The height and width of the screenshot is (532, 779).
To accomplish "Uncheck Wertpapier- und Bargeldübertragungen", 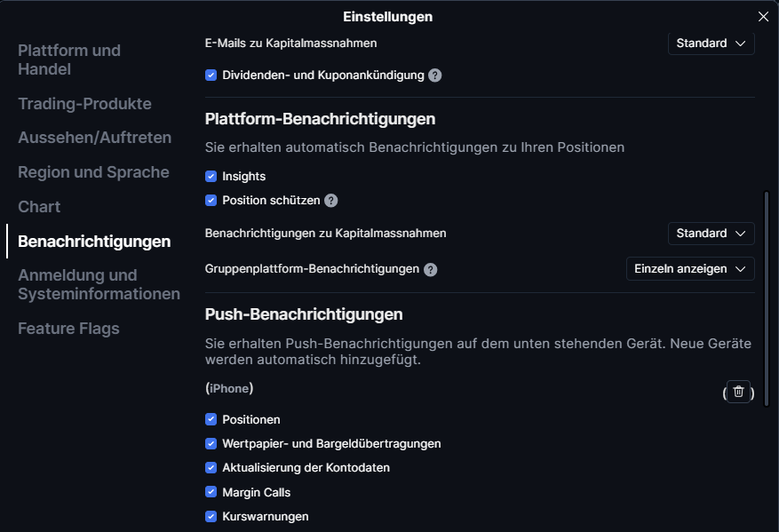I will (211, 443).
